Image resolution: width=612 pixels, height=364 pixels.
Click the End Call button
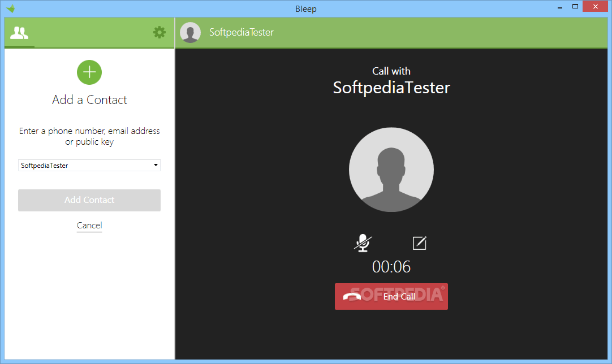point(391,297)
